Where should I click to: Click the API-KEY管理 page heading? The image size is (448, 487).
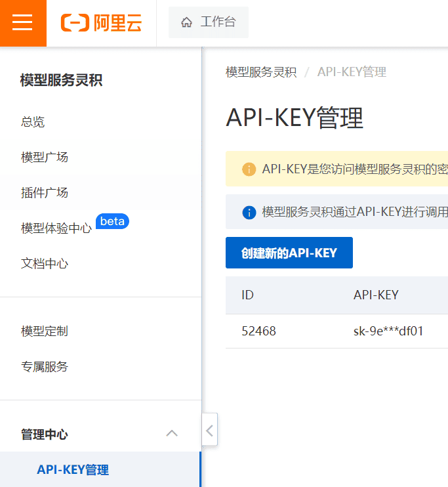click(x=295, y=117)
